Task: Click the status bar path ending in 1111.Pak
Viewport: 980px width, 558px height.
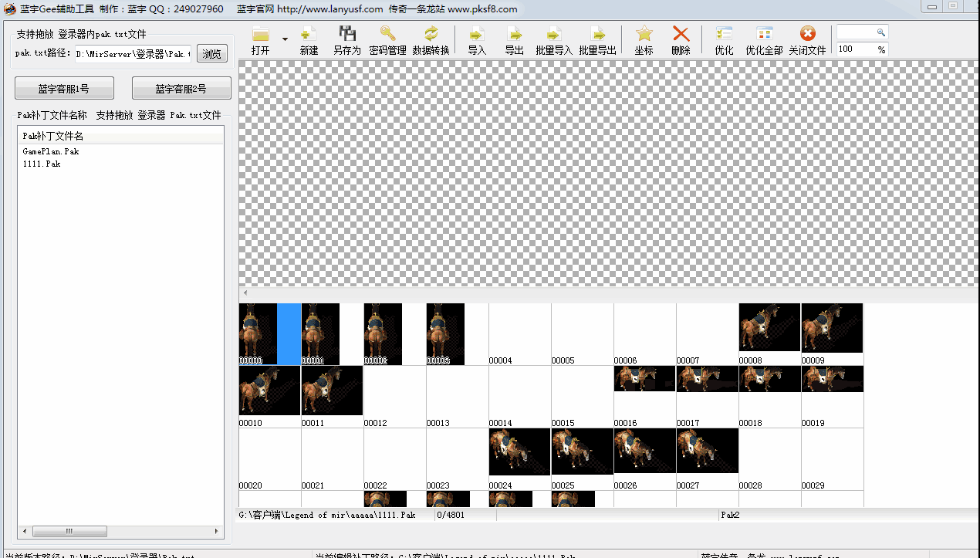Action: coord(327,515)
